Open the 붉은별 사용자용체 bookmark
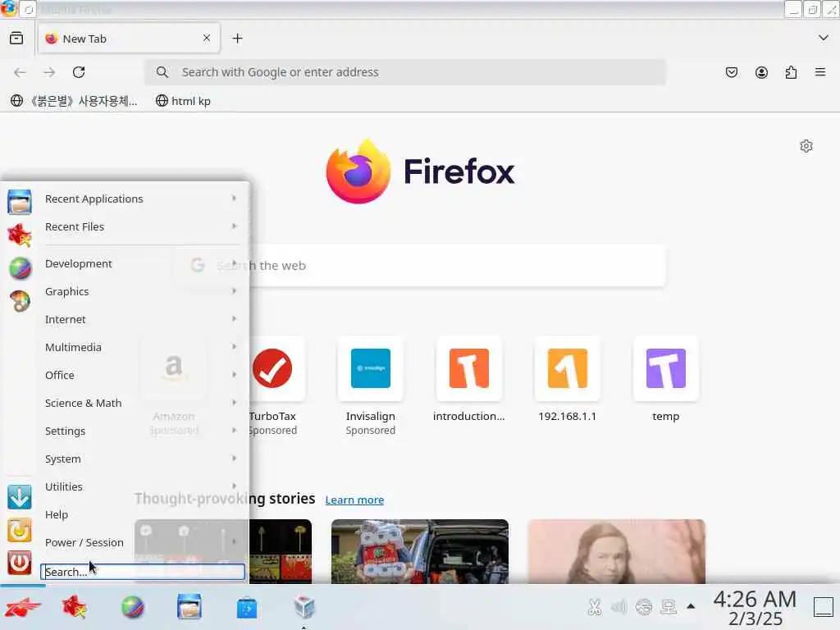 tap(74, 101)
